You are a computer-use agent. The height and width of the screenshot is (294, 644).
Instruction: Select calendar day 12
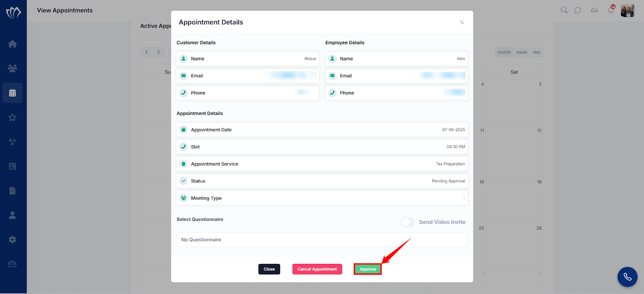pyautogui.click(x=539, y=131)
